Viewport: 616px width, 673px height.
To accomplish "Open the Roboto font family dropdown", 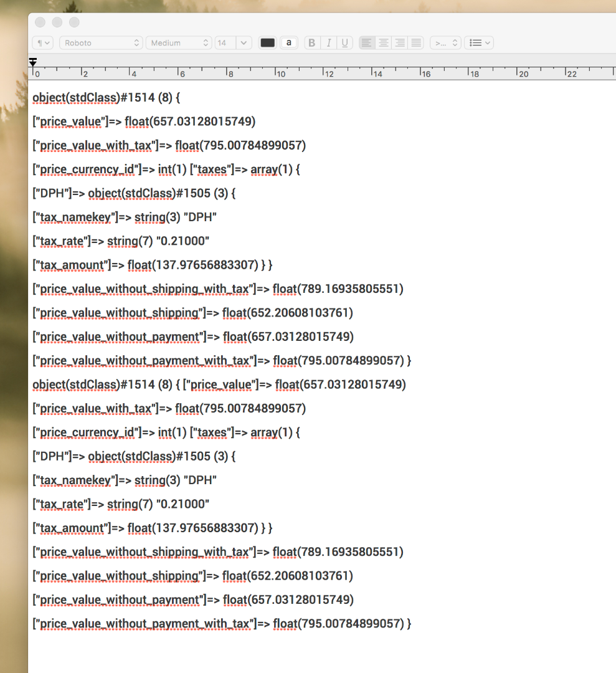I will [x=102, y=43].
